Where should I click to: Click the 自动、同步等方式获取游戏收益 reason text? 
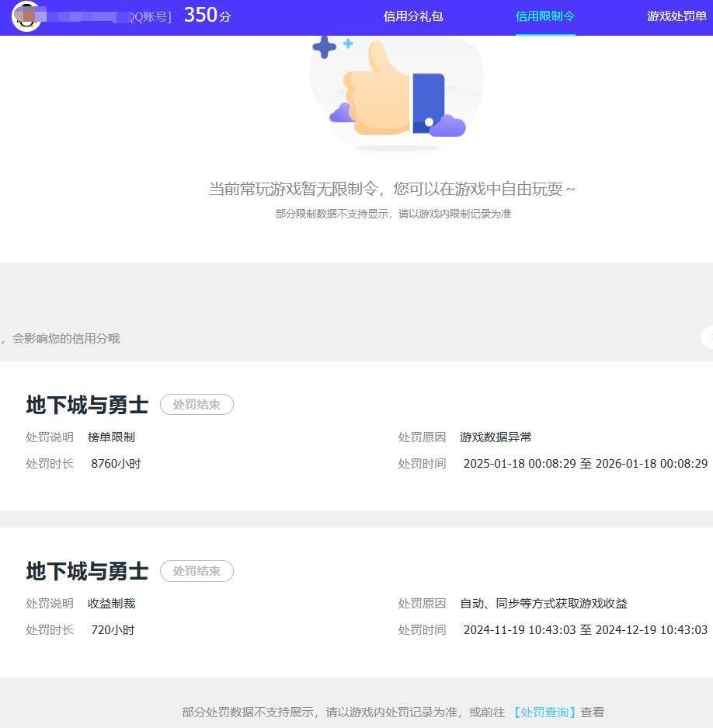(x=544, y=603)
